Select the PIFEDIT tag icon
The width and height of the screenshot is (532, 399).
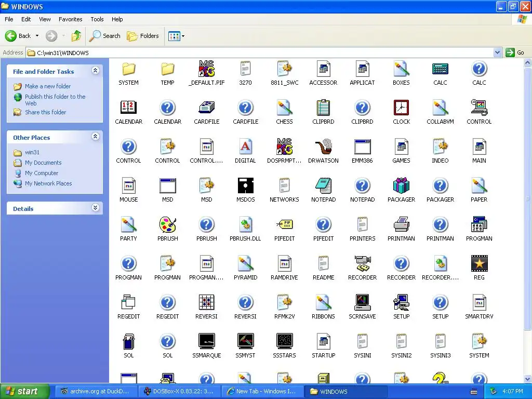[x=284, y=224]
